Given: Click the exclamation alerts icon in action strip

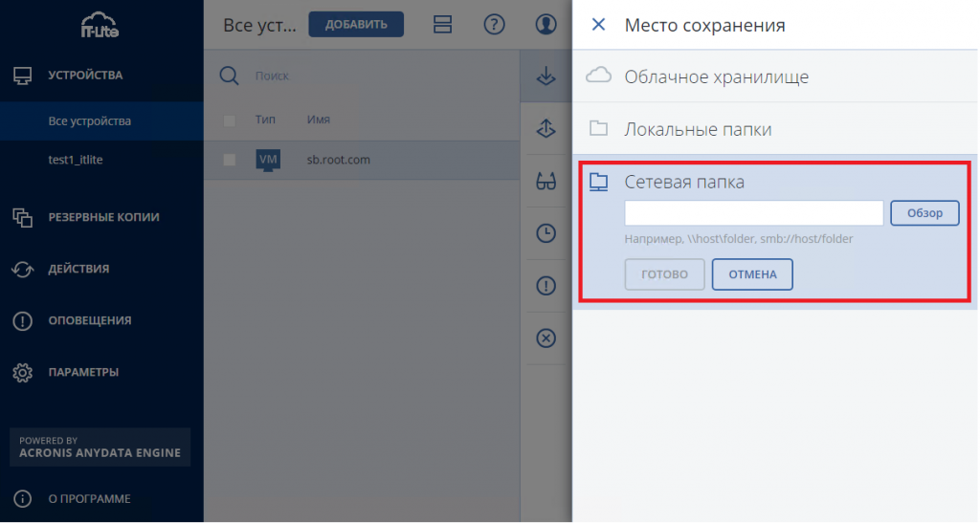Looking at the screenshot, I should (546, 286).
